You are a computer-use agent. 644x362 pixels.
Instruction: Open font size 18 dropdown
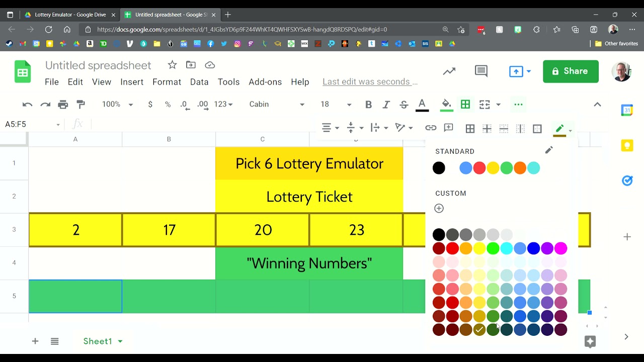point(336,105)
